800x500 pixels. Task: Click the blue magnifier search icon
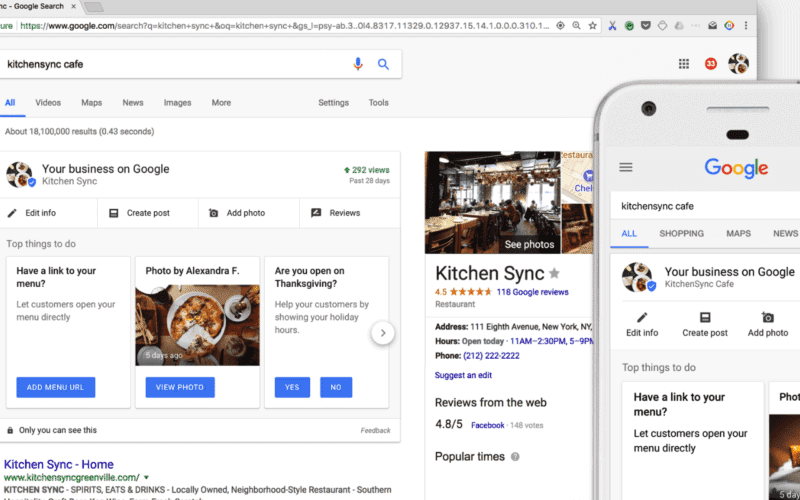point(383,64)
